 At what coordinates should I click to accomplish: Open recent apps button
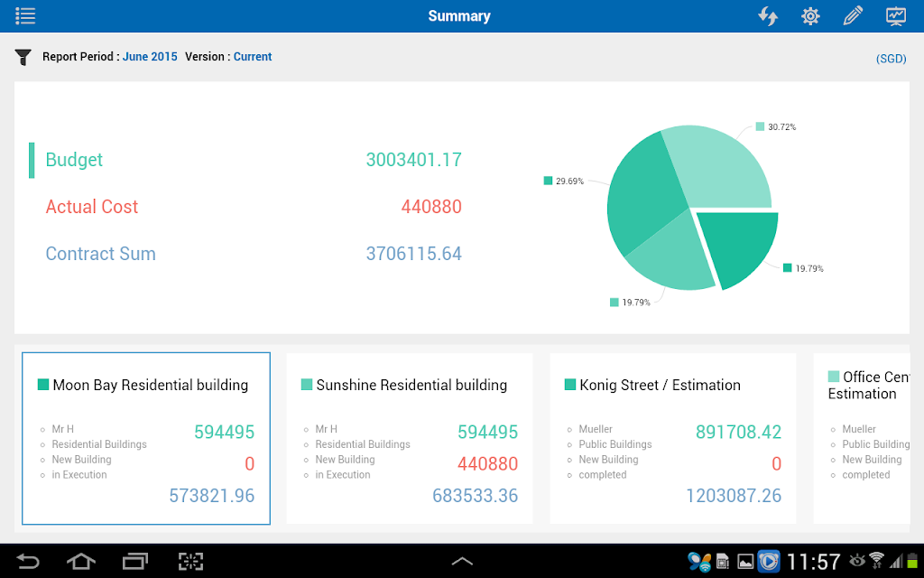[x=135, y=562]
